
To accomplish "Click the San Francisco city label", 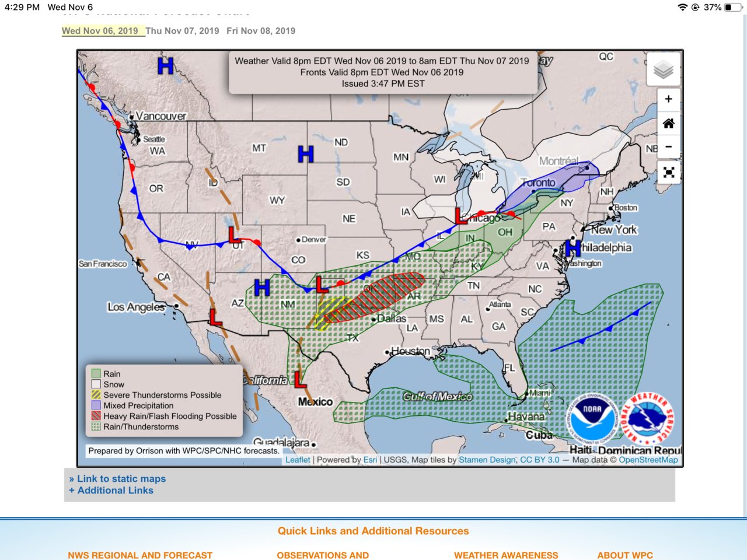I will 103,264.
